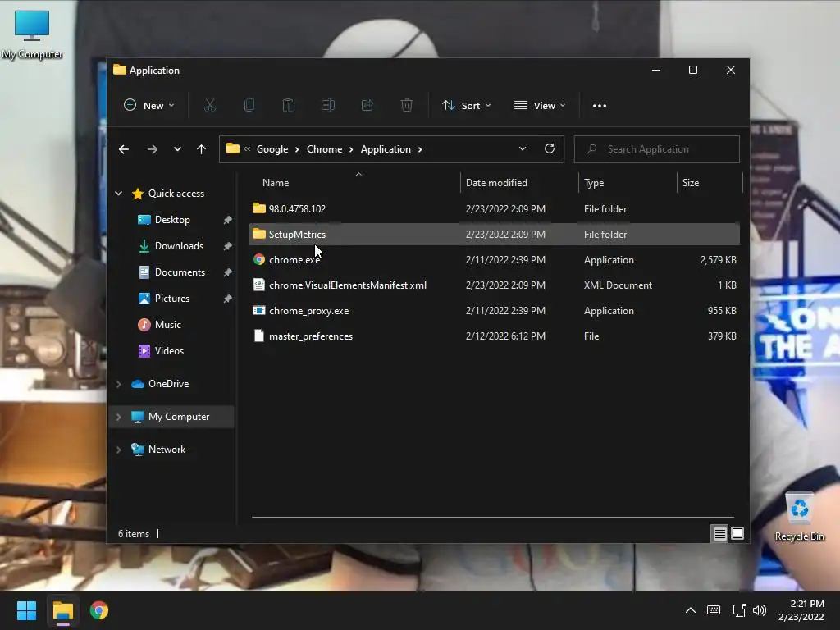
Task: Open Windows Start menu
Action: click(26, 610)
